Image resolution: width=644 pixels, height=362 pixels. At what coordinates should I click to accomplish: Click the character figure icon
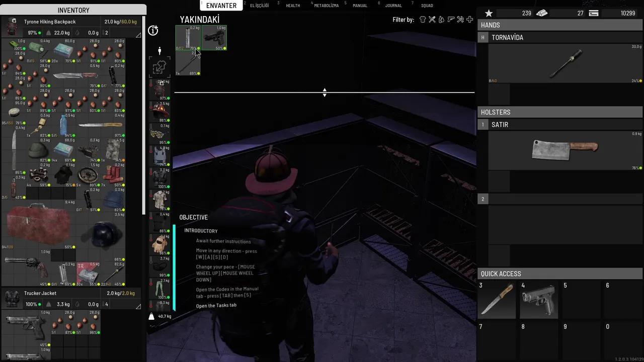tap(159, 51)
